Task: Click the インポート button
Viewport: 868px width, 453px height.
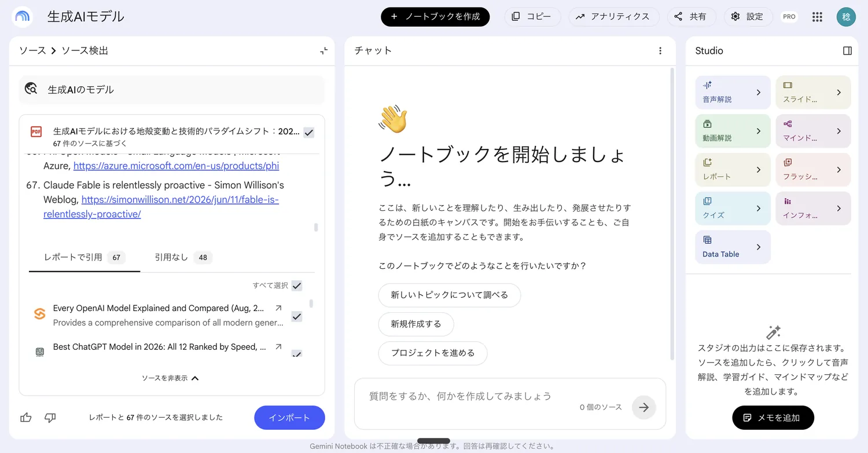Action: (x=289, y=418)
